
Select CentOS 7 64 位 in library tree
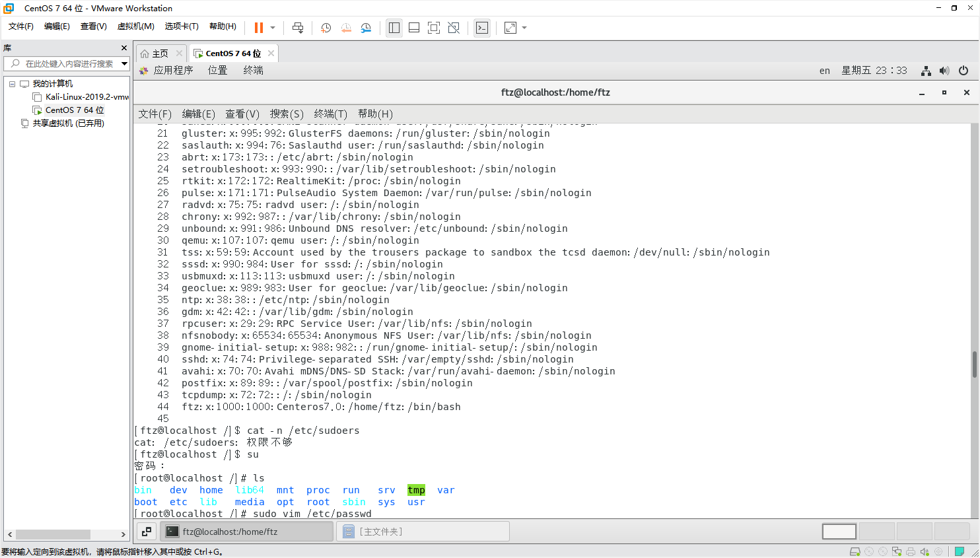tap(68, 110)
